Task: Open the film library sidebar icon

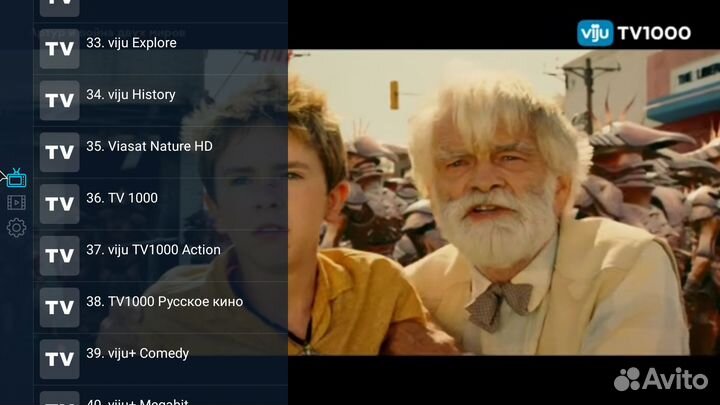Action: pyautogui.click(x=16, y=203)
